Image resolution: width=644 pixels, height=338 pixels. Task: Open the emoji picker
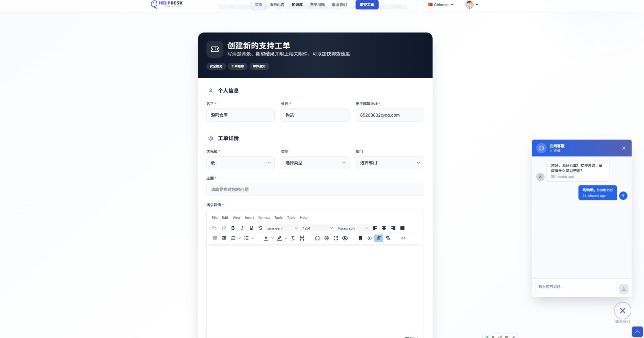(326, 238)
